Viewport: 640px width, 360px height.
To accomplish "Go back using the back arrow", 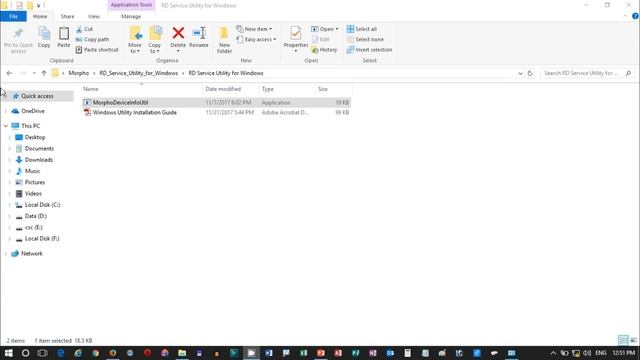I will (9, 73).
